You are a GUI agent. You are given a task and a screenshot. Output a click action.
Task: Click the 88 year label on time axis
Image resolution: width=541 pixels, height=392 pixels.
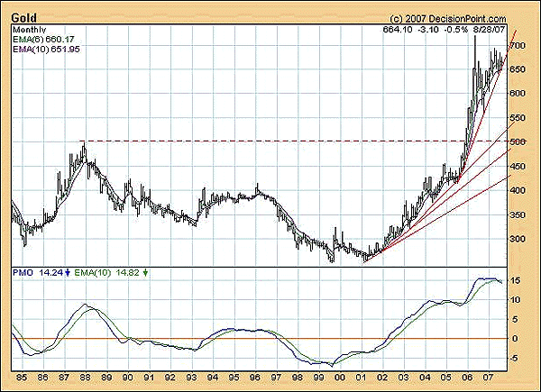point(85,378)
